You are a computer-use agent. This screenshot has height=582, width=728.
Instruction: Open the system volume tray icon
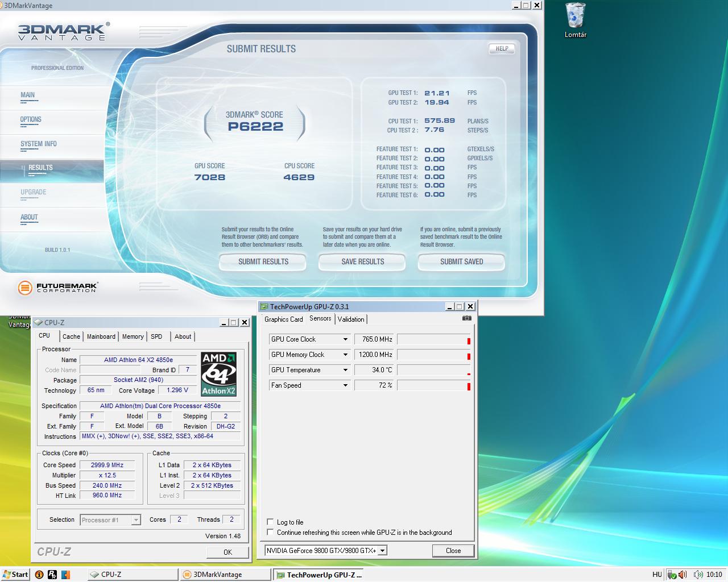click(x=697, y=575)
